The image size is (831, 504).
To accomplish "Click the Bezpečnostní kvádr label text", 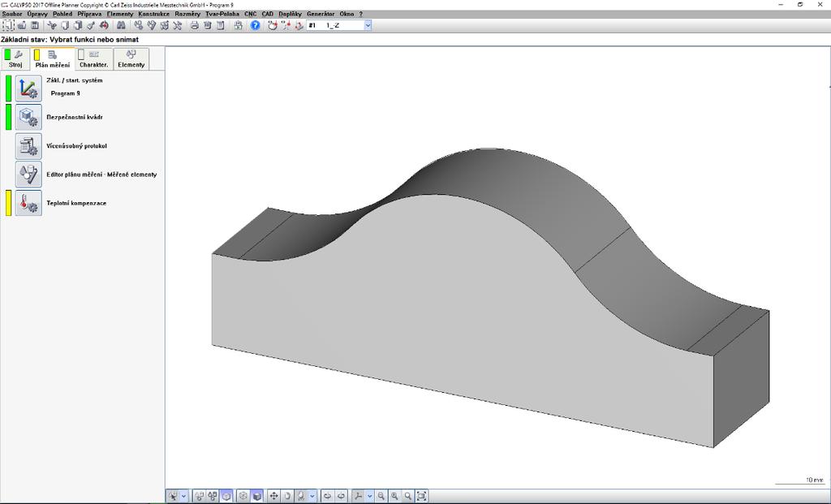I will pos(75,117).
